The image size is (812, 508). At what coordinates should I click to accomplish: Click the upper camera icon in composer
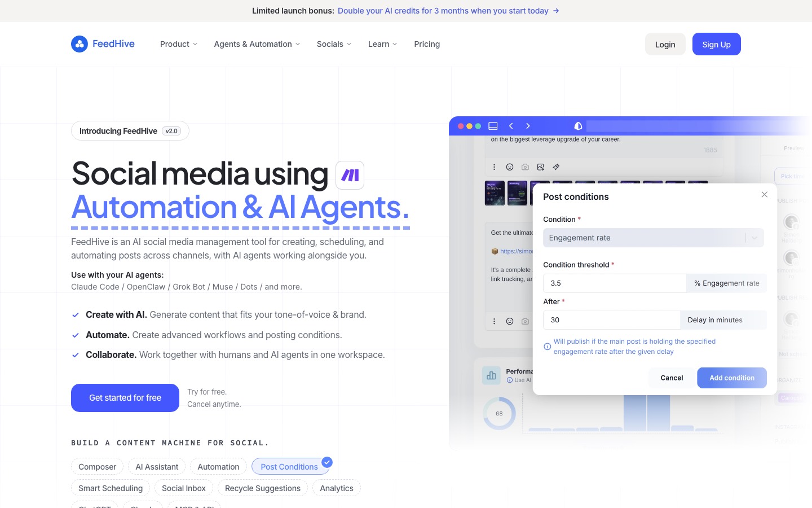pyautogui.click(x=525, y=167)
